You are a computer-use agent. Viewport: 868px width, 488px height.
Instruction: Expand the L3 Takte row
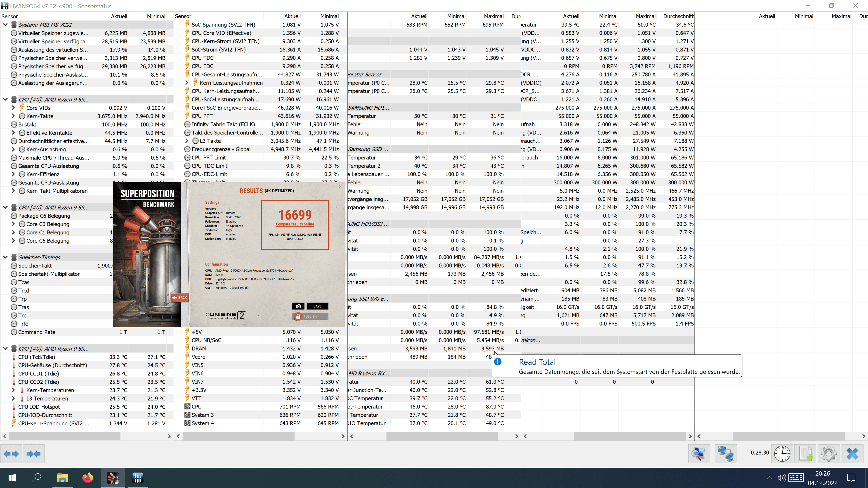click(187, 141)
